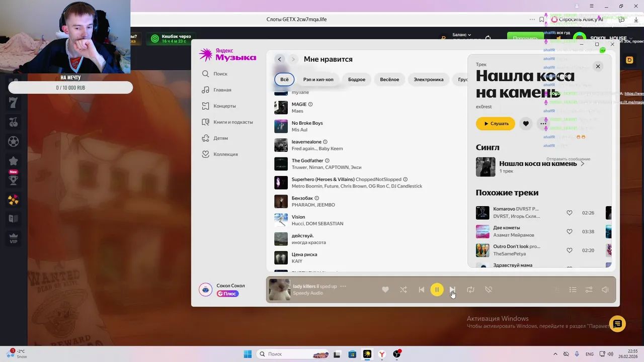Click the Слушать play button
The width and height of the screenshot is (644, 362).
(x=496, y=124)
